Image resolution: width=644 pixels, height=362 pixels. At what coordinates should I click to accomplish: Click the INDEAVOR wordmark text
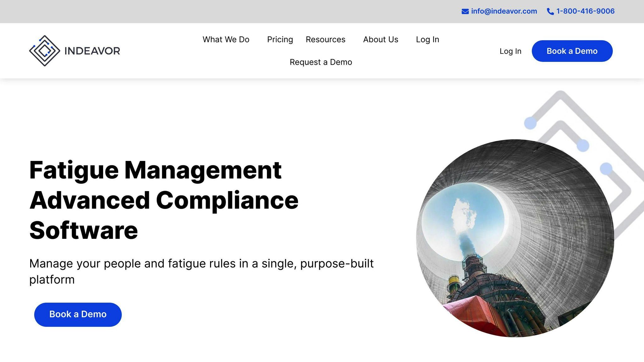pos(92,51)
